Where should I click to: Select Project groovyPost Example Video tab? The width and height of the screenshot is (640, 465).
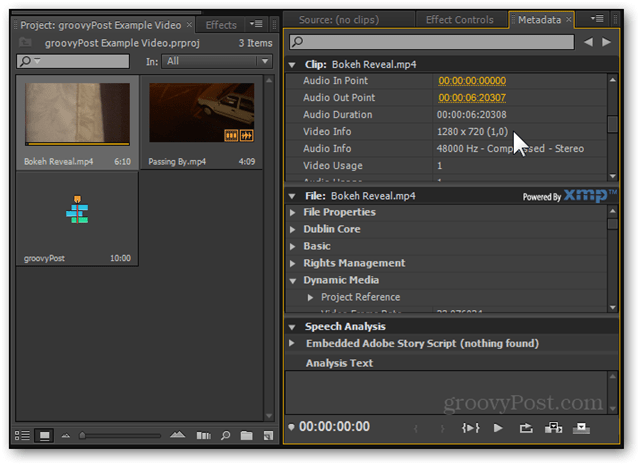tap(101, 25)
